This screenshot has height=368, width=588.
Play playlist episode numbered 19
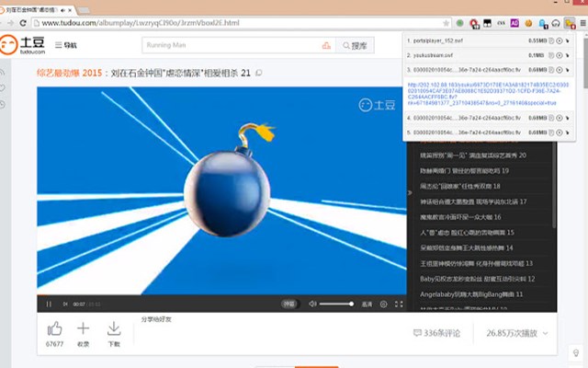click(x=464, y=171)
